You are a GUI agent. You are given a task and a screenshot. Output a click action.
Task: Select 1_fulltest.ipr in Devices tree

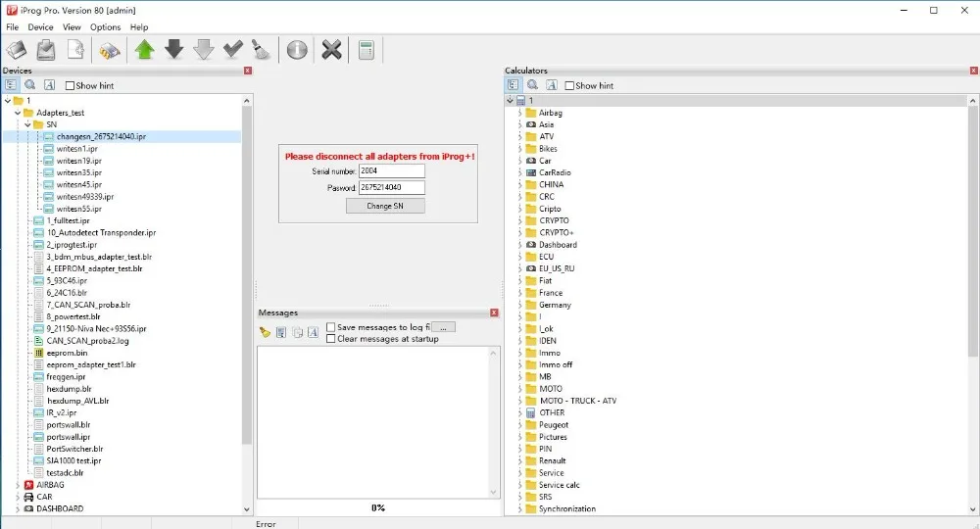coord(69,220)
